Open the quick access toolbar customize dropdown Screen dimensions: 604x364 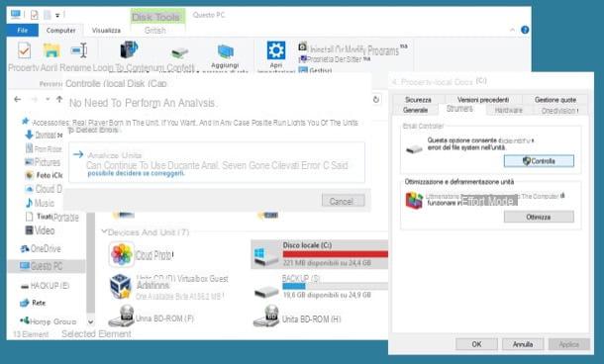click(x=57, y=16)
